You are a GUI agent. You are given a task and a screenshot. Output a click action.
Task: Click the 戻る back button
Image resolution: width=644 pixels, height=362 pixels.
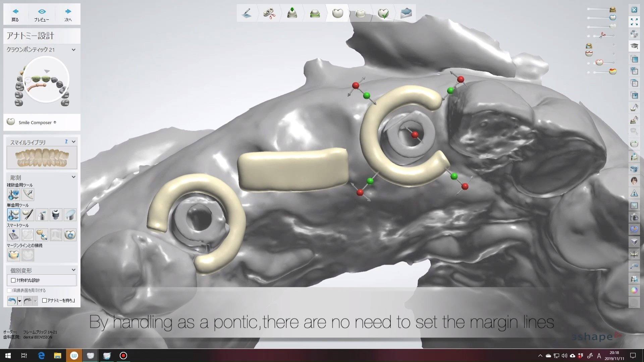tap(15, 15)
